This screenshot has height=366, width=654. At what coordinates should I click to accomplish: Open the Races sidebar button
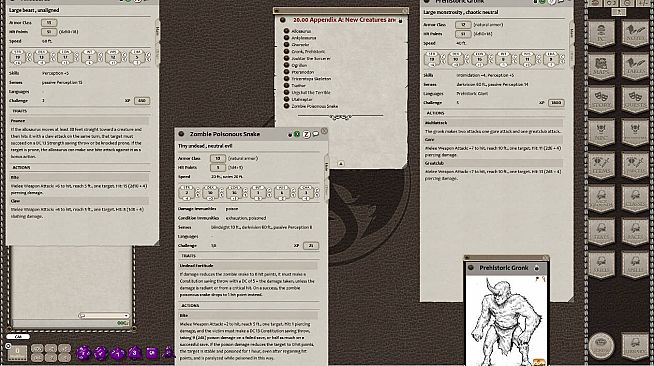click(634, 231)
